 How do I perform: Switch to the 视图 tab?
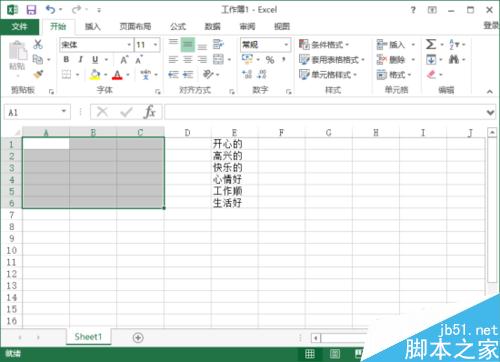[x=282, y=27]
